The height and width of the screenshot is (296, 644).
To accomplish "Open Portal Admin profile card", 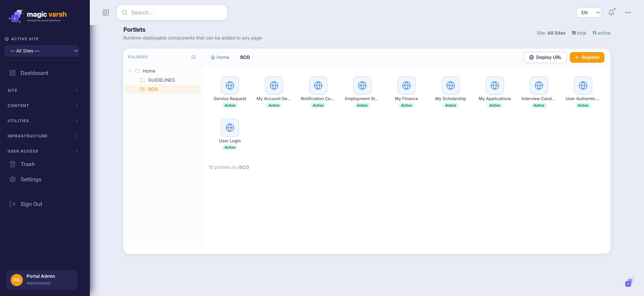I will (x=42, y=280).
